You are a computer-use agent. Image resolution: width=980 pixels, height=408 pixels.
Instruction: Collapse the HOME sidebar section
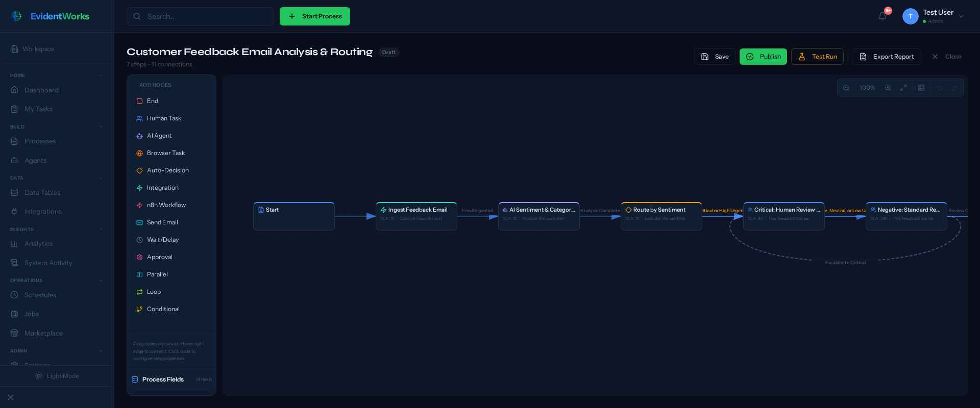101,75
